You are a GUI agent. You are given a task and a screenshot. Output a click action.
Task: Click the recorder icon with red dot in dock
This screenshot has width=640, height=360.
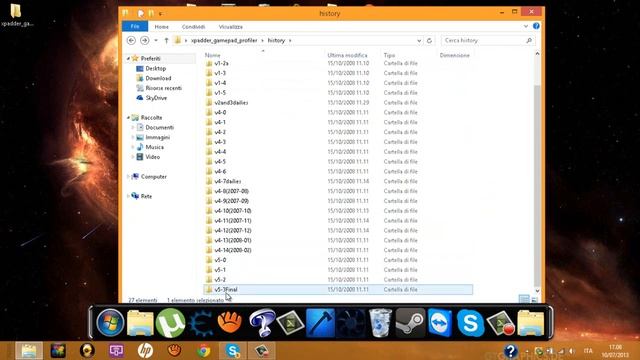[501, 323]
